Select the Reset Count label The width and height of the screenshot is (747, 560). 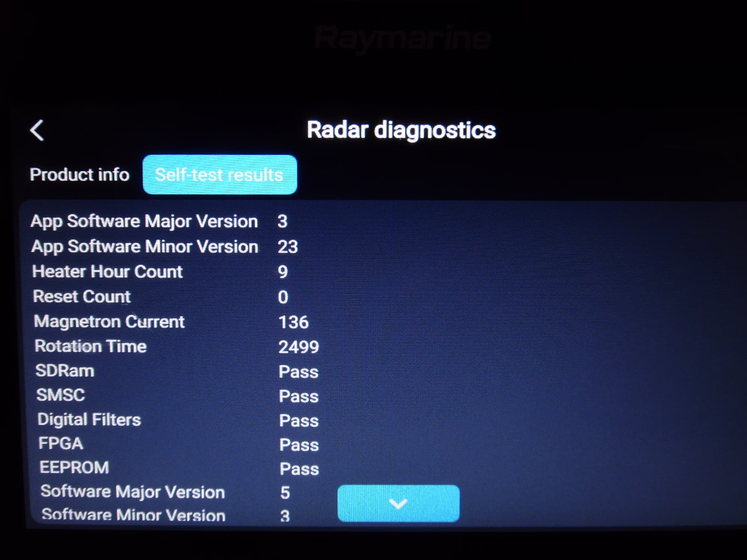(82, 297)
